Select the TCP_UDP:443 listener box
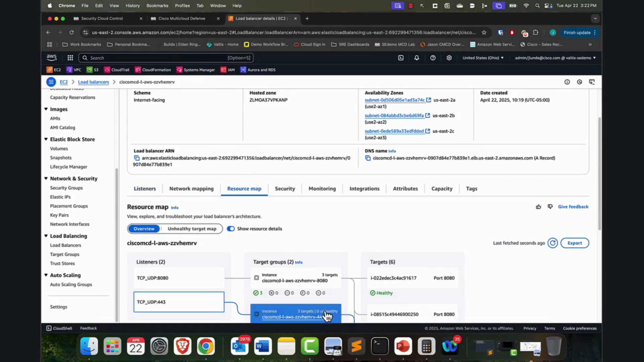The height and width of the screenshot is (362, 644). point(179,302)
